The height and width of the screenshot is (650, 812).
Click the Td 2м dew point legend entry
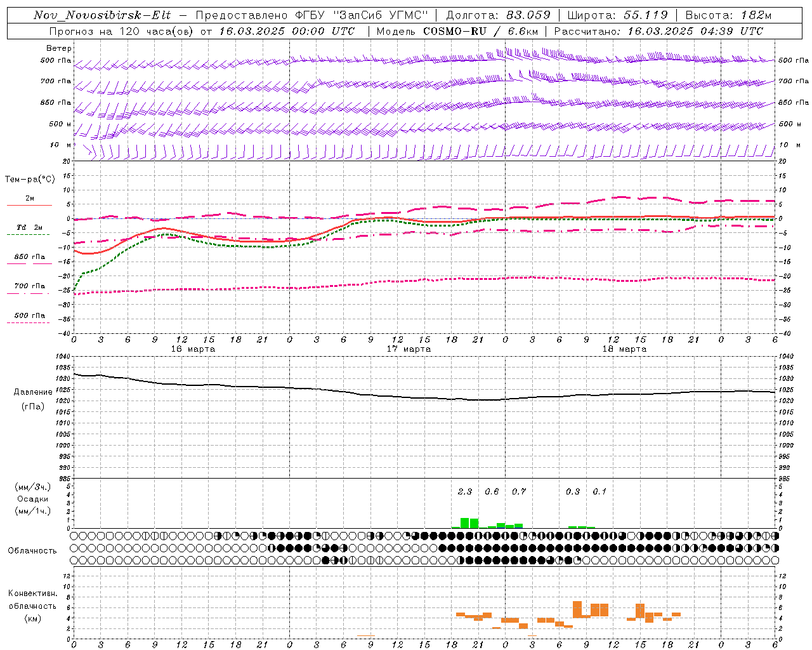pos(30,227)
